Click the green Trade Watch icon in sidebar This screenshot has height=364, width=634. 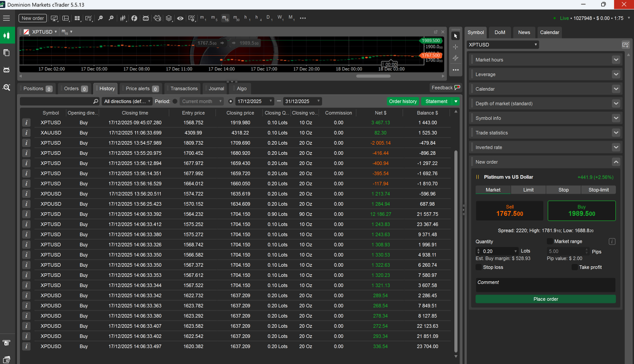7,35
